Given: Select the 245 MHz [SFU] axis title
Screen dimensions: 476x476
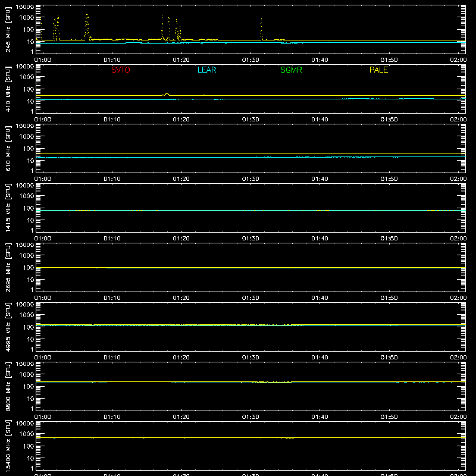Looking at the screenshot, I should tap(8, 29).
